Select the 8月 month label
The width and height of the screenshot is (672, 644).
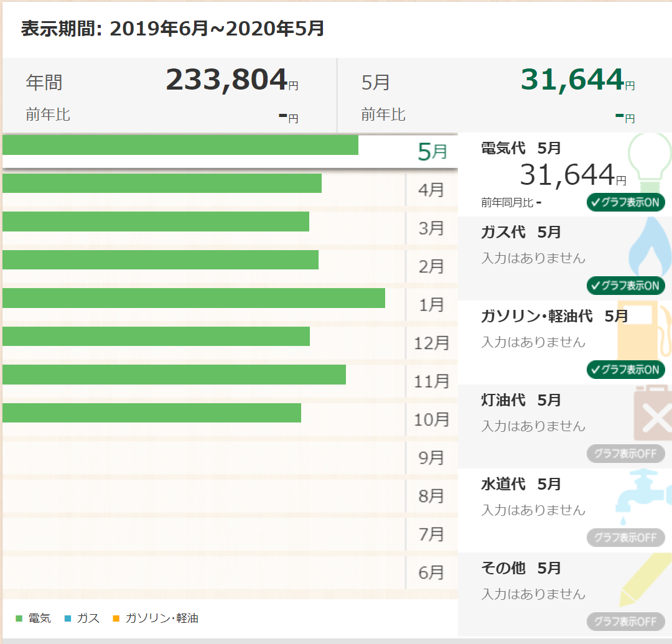[x=431, y=496]
